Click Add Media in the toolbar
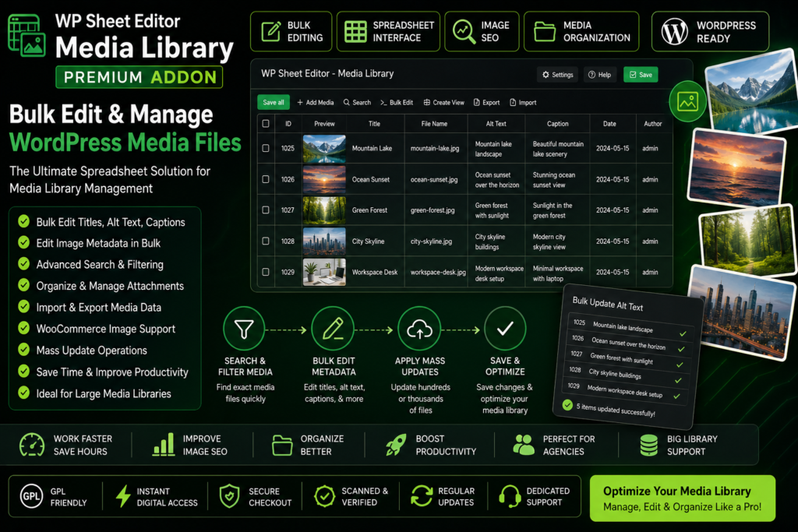The height and width of the screenshot is (532, 798). pos(316,102)
